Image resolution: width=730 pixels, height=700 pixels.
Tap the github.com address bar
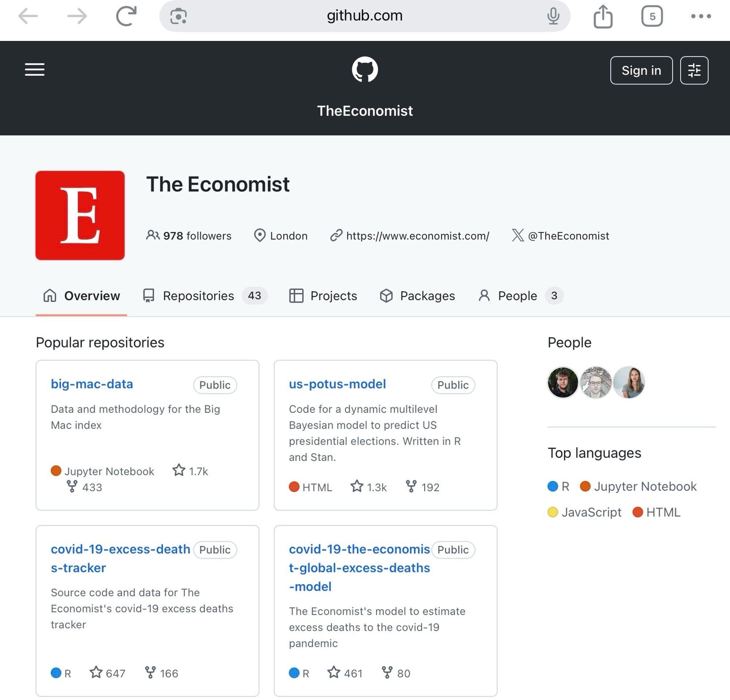coord(364,16)
